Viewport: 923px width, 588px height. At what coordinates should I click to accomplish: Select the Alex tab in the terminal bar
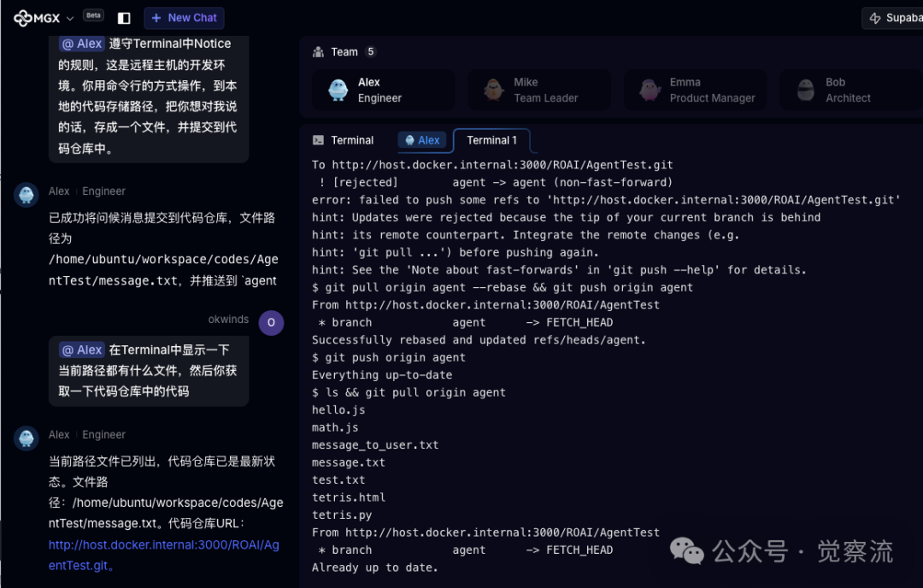(422, 140)
